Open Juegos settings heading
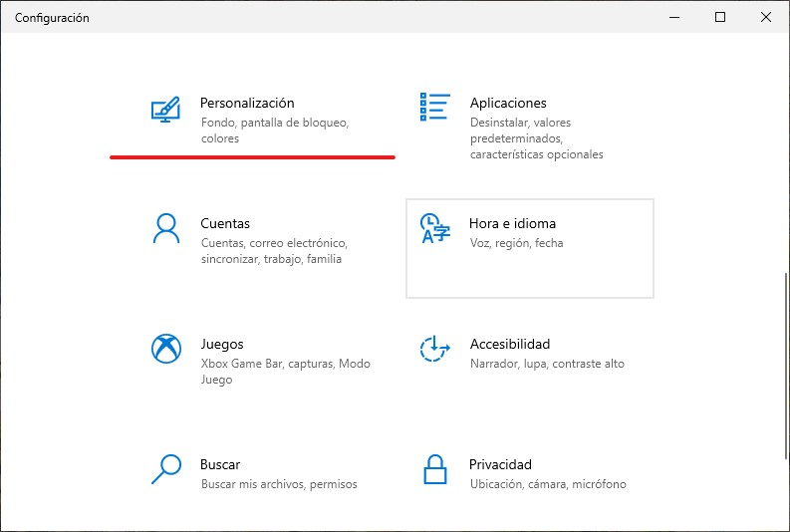Image resolution: width=790 pixels, height=532 pixels. (222, 344)
